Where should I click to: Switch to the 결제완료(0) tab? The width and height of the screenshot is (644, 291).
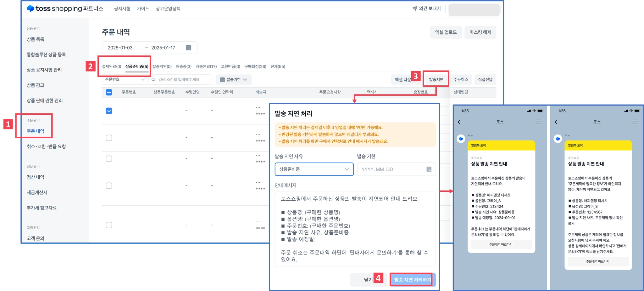coord(111,66)
